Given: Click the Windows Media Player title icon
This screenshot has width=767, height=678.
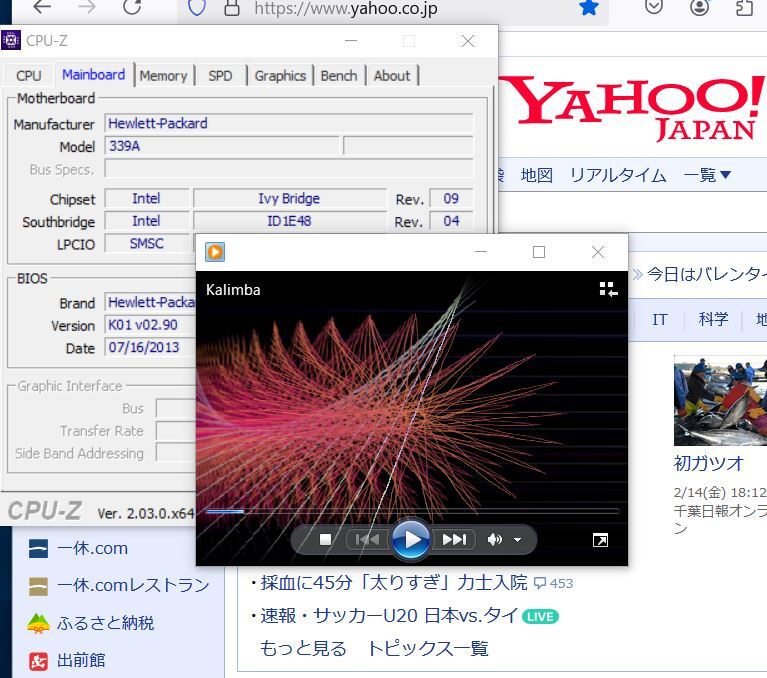Looking at the screenshot, I should pos(215,252).
